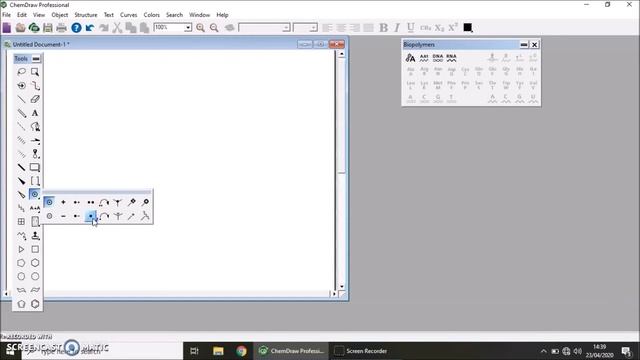Select the Wedged Bond tool
This screenshot has width=640, height=360.
coord(21,181)
